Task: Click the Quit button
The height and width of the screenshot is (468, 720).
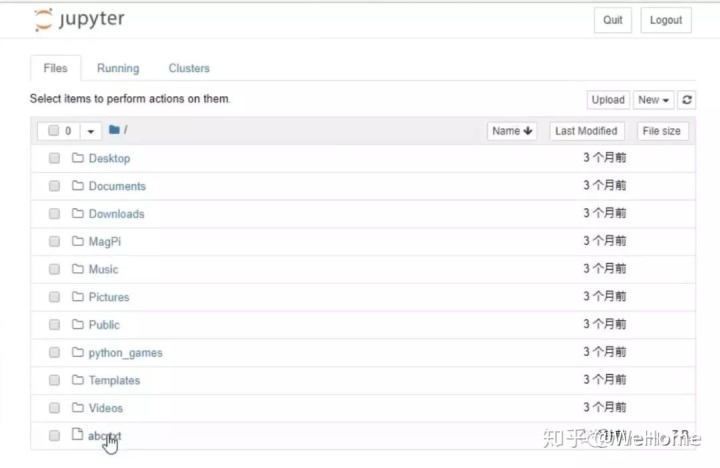Action: click(x=613, y=20)
